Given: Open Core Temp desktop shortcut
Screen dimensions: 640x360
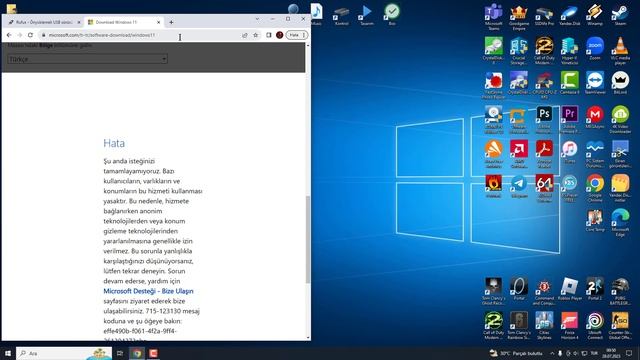Looking at the screenshot, I should point(595,221).
